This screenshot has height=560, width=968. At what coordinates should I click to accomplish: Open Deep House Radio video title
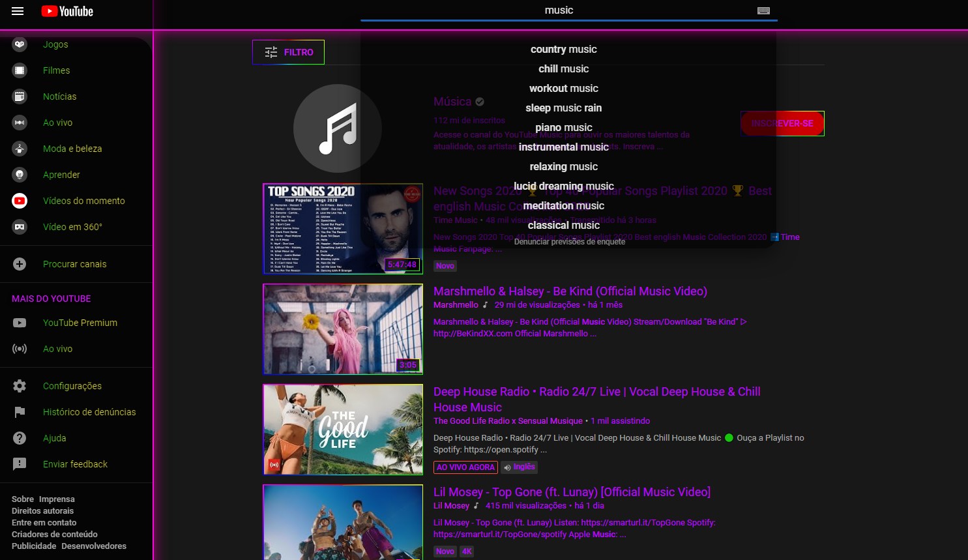pyautogui.click(x=597, y=400)
